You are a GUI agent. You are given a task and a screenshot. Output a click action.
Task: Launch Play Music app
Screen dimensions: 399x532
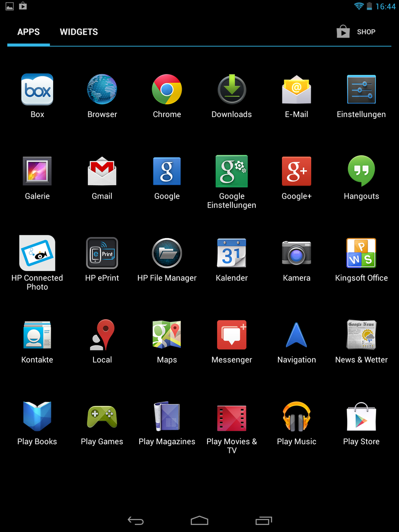[296, 417]
